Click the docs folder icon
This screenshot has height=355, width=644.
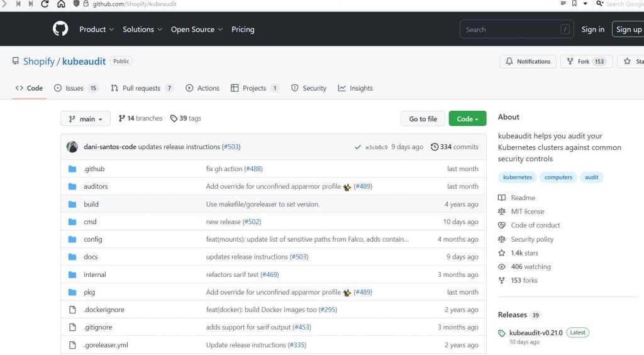pos(72,257)
